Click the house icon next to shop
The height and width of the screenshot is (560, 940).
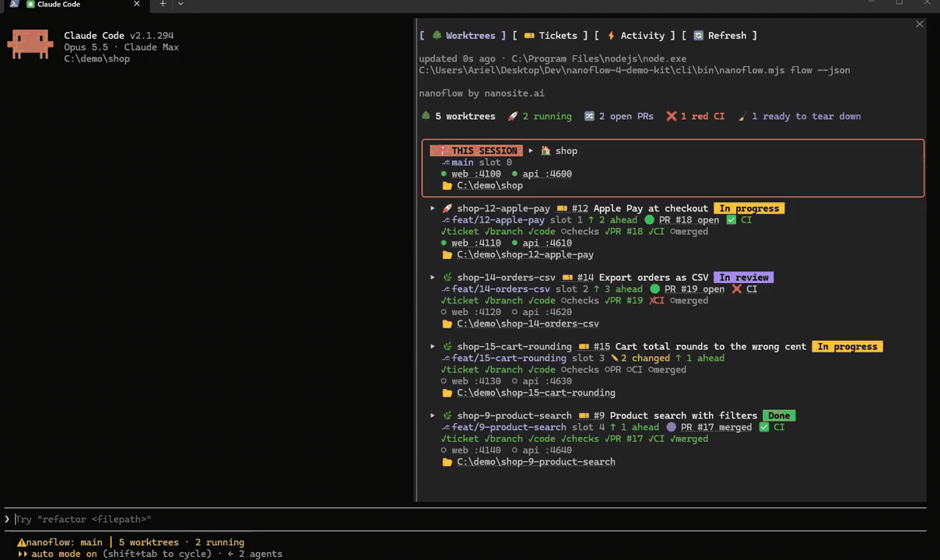tap(545, 151)
